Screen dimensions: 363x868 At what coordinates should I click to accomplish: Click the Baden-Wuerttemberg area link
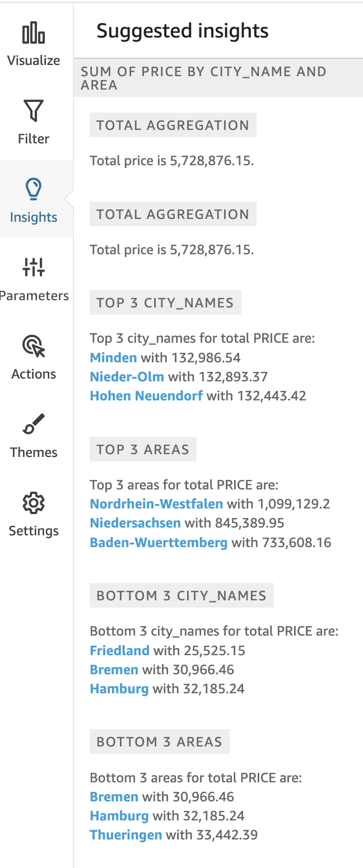[x=159, y=542]
